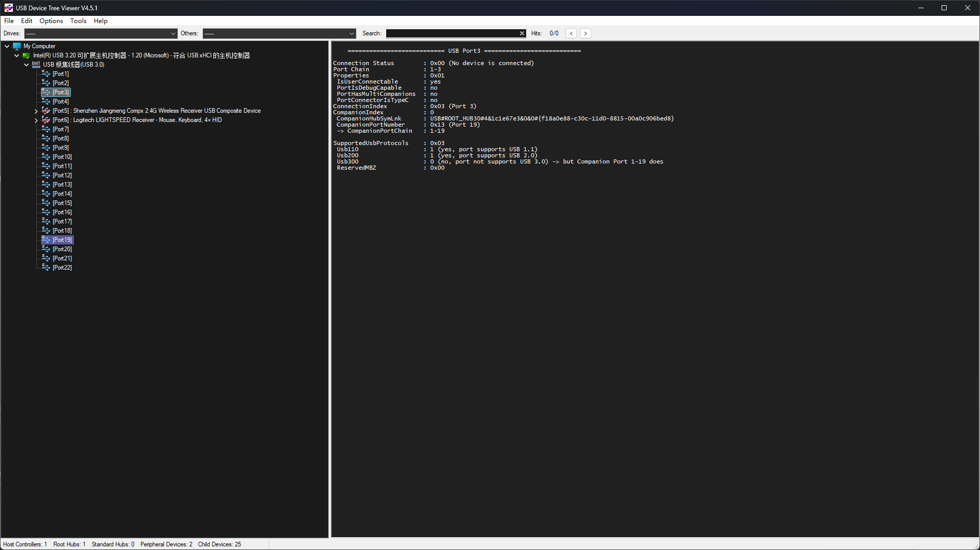Open the Tools menu

(78, 21)
